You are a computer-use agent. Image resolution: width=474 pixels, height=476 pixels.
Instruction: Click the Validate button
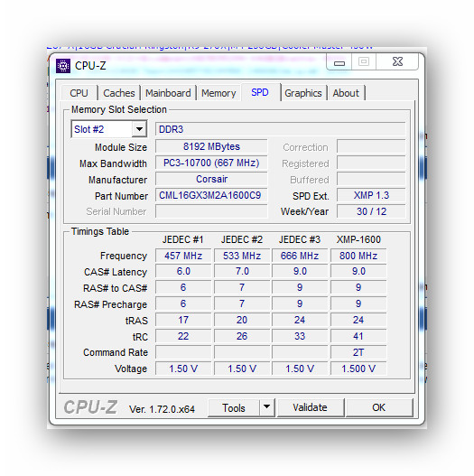pos(311,407)
